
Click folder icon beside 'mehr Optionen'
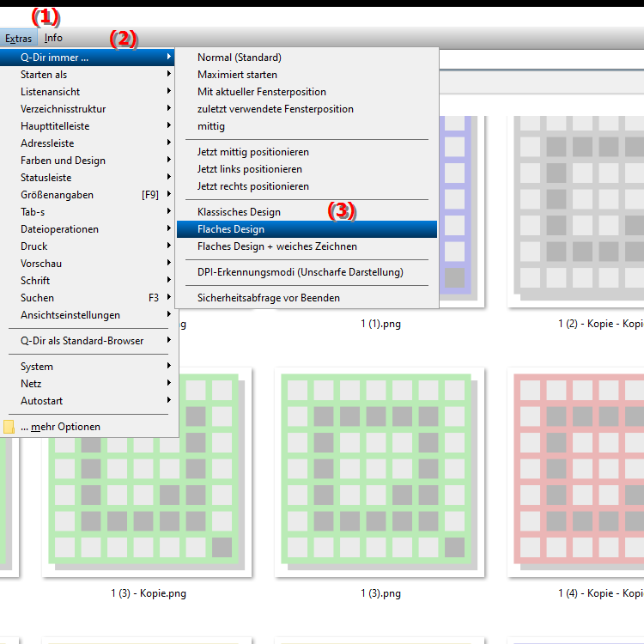[x=9, y=427]
